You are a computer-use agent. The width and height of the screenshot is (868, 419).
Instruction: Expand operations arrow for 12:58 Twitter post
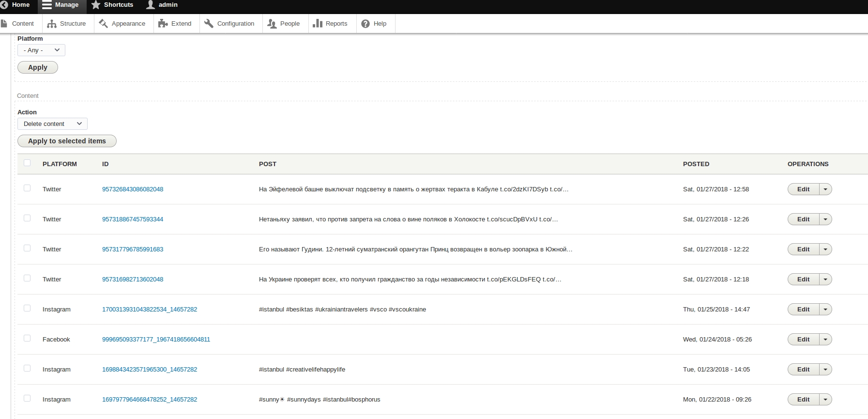[825, 189]
